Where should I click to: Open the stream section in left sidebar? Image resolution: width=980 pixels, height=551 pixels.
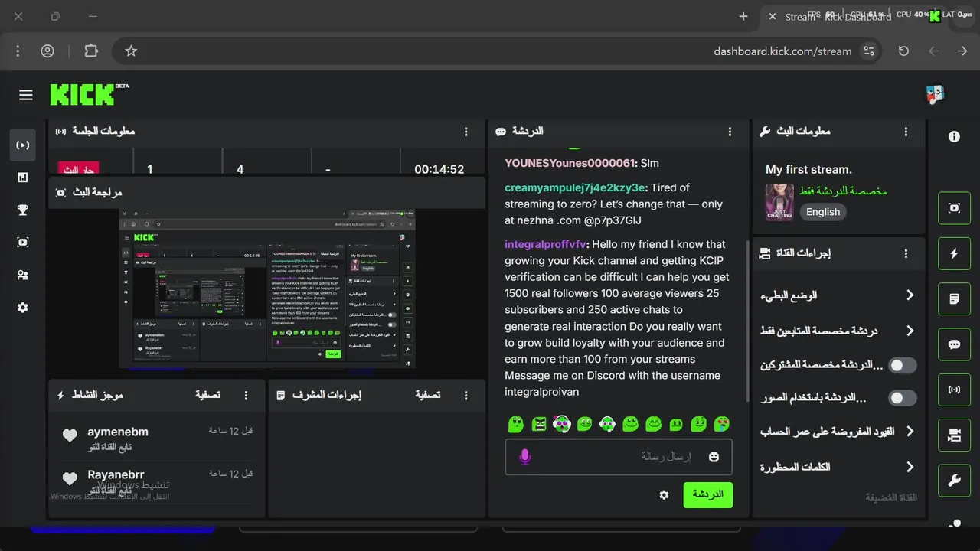pyautogui.click(x=23, y=145)
